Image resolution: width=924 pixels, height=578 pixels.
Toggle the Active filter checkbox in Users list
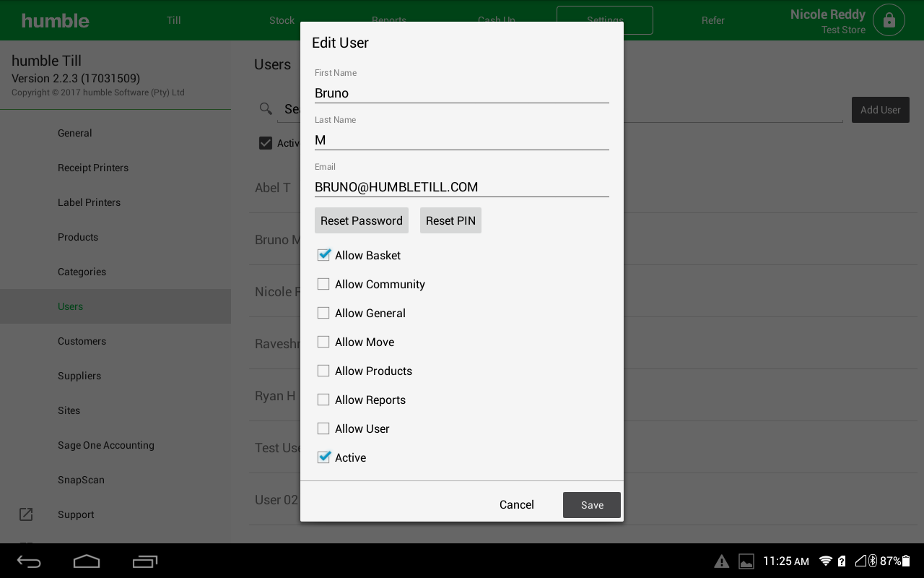266,143
